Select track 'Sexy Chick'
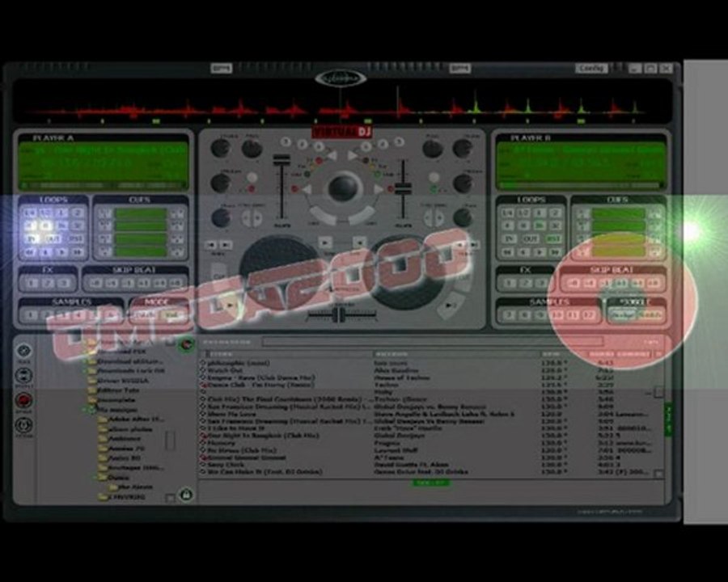This screenshot has height=582, width=728. click(226, 465)
